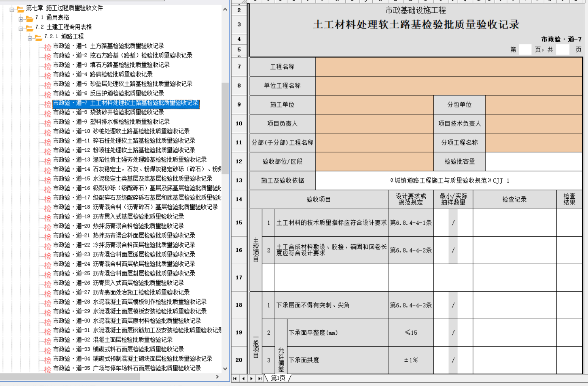The image size is (588, 386).
Task: Expand the 7.1 通用表格 tree node
Action: coord(21,19)
